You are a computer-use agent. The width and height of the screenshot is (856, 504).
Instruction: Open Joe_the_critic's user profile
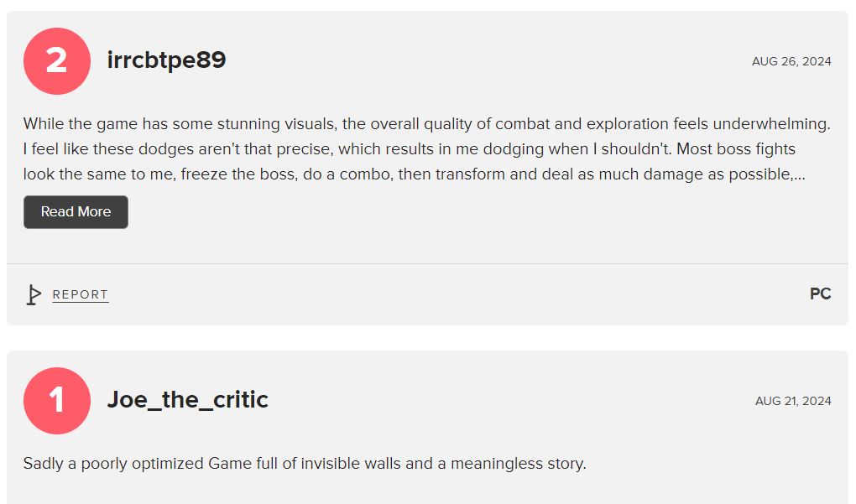coord(188,400)
